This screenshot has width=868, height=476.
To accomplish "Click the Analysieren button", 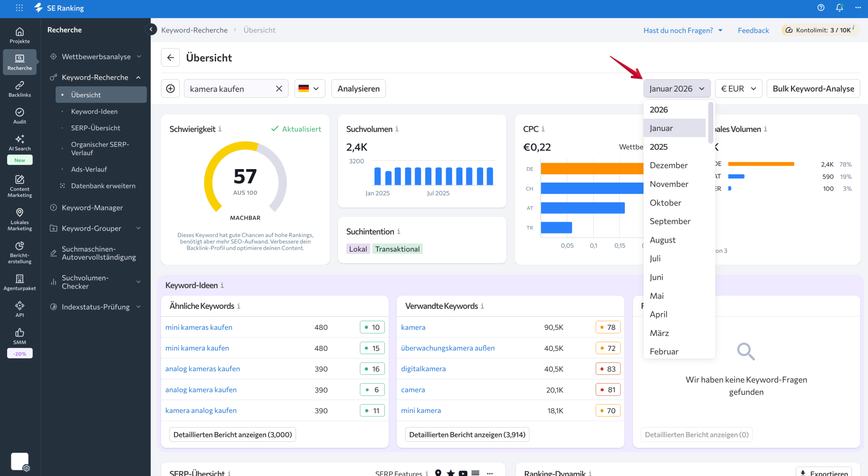I will (358, 88).
